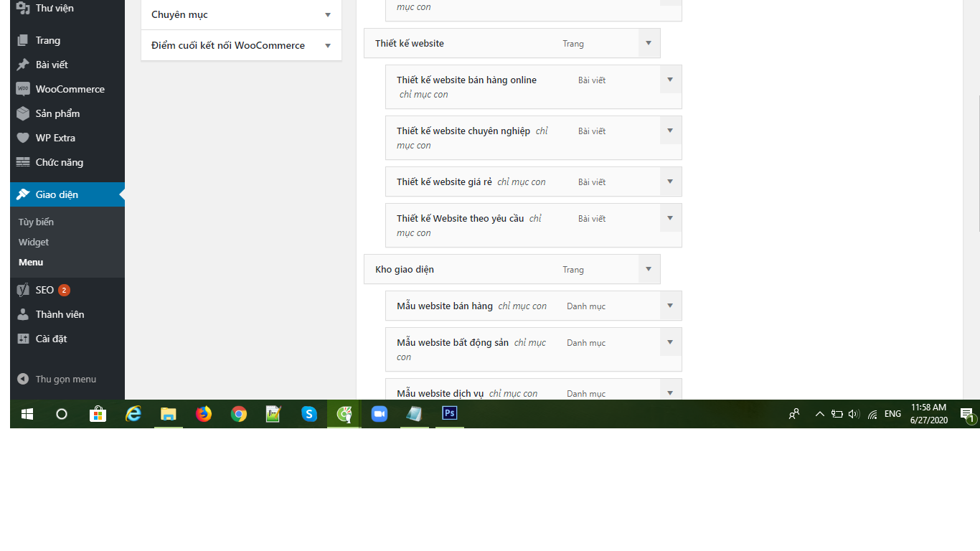980x551 pixels.
Task: Launch Google Chrome from the taskbar
Action: pyautogui.click(x=239, y=414)
